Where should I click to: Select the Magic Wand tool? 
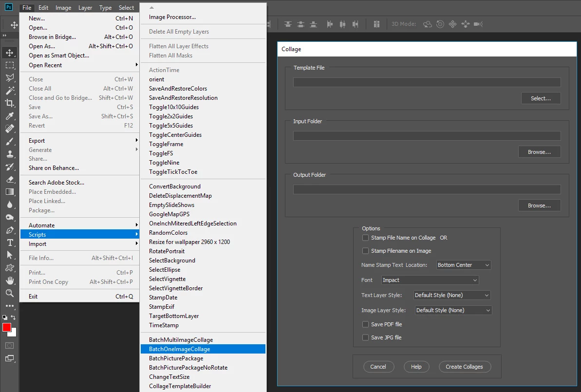(x=10, y=91)
